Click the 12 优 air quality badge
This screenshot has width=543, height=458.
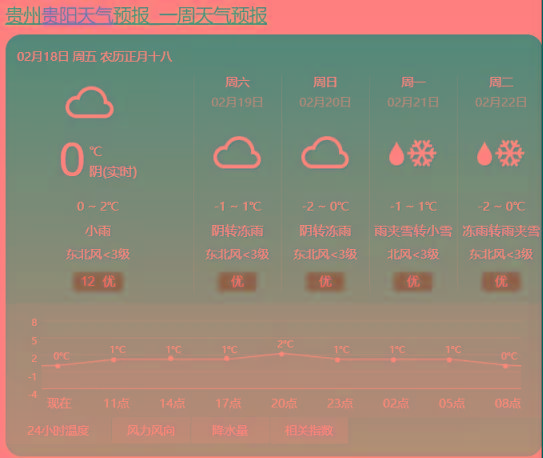click(x=98, y=281)
